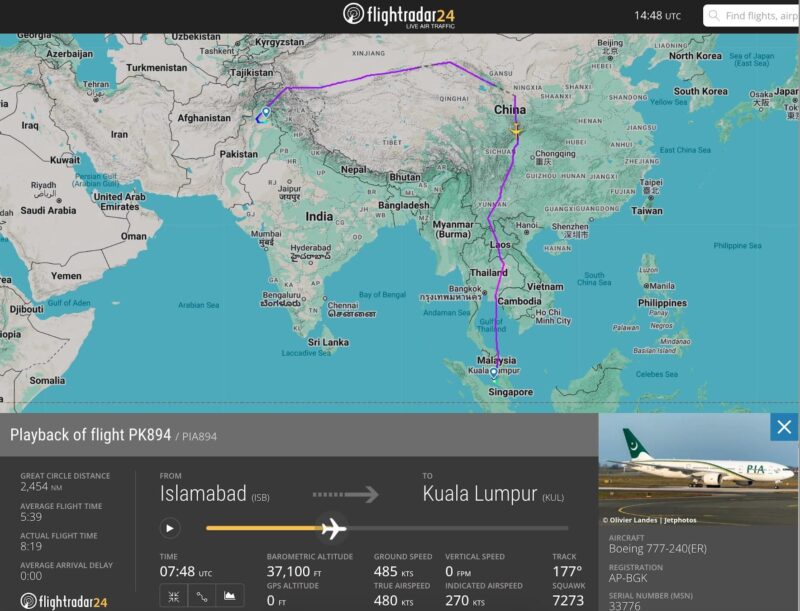Click the Singapore label on map

(x=511, y=392)
